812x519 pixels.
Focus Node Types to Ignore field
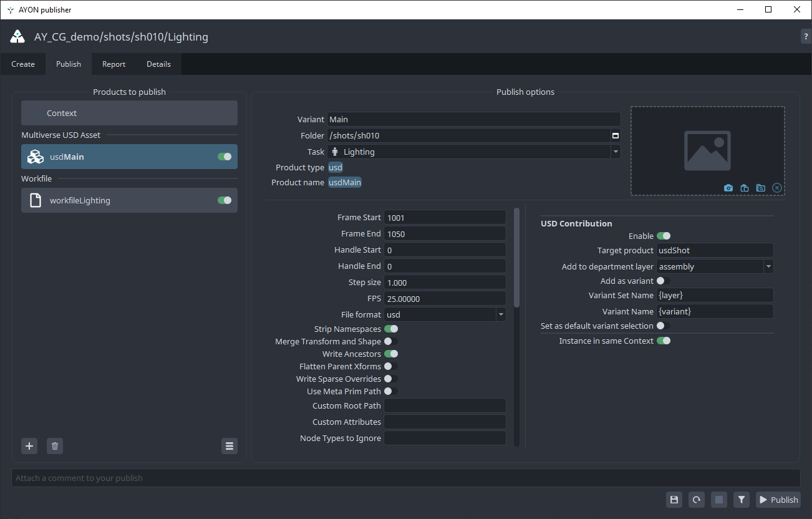click(x=445, y=439)
